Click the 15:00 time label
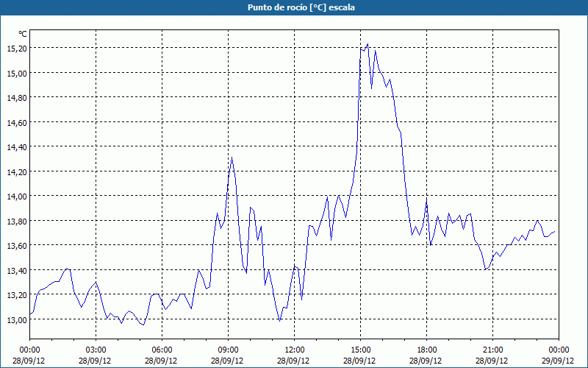This screenshot has width=588, height=368. point(360,350)
